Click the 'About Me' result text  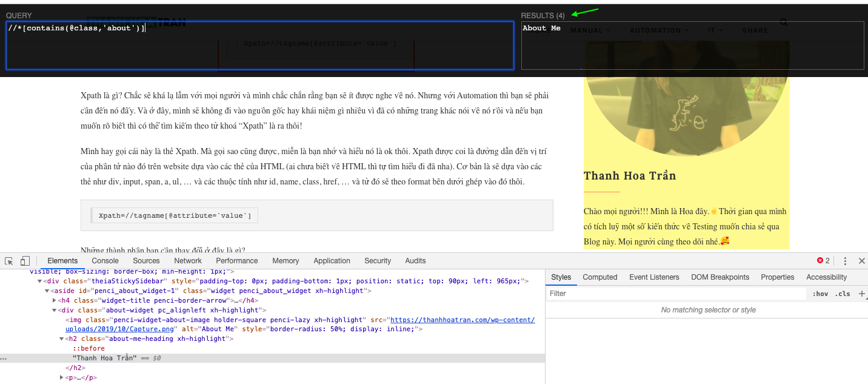click(541, 28)
